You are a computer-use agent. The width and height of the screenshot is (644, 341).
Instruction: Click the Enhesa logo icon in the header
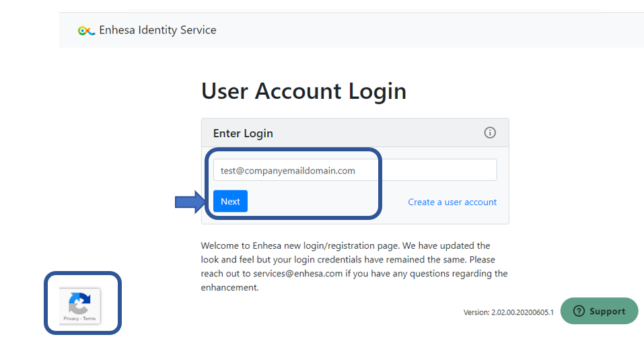pos(86,31)
